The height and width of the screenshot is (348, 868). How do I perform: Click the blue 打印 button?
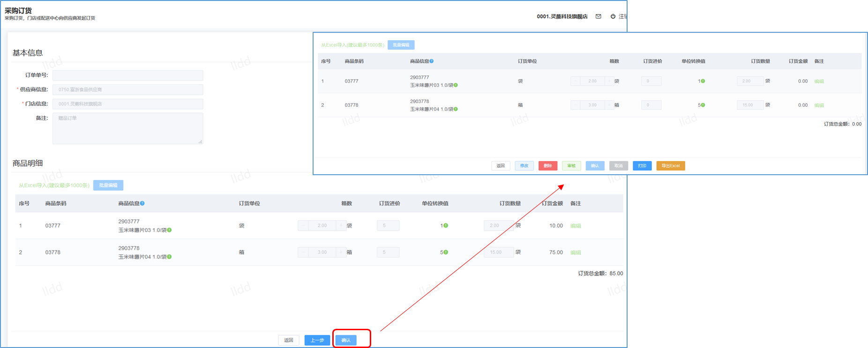pos(642,166)
